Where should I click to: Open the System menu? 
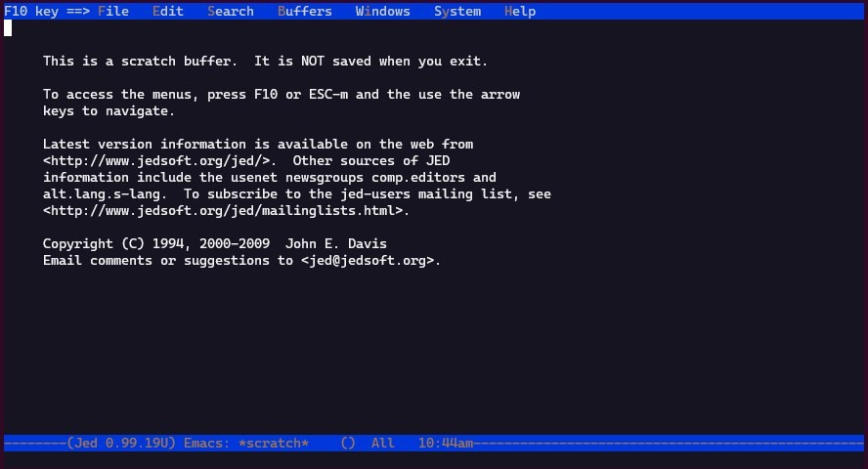click(x=457, y=11)
